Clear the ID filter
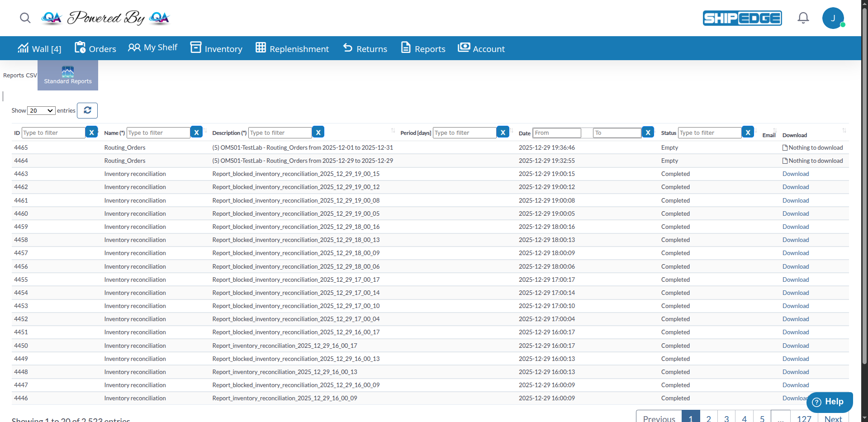Image resolution: width=868 pixels, height=422 pixels. (x=92, y=132)
